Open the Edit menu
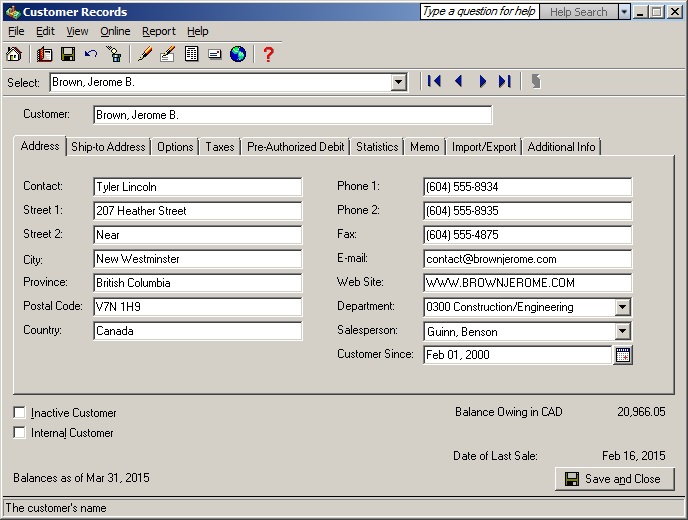The width and height of the screenshot is (688, 520). [45, 32]
